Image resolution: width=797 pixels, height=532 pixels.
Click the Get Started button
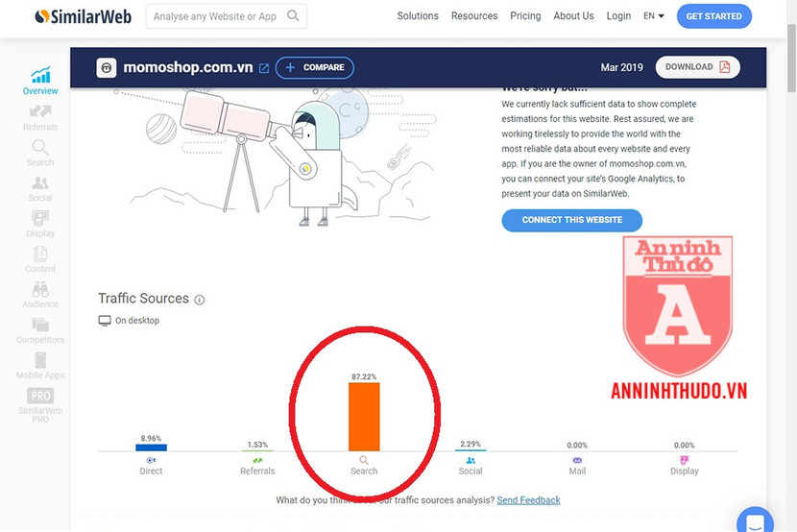[x=714, y=16]
